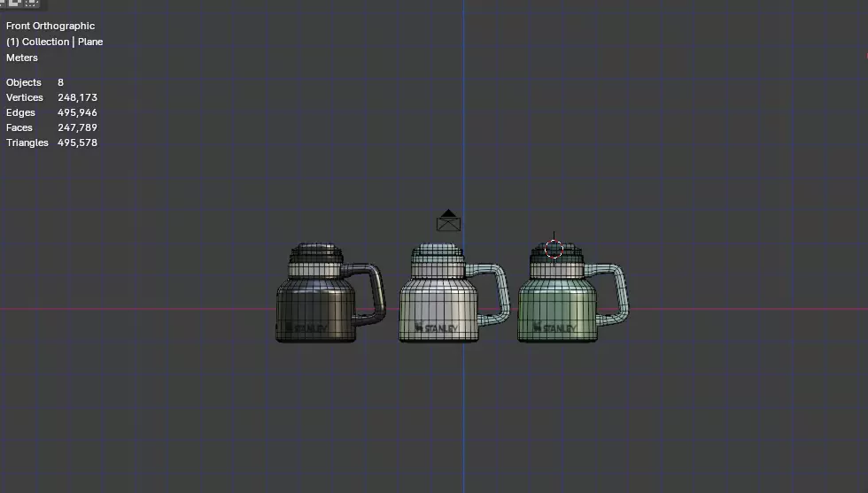Click the triangles value '495,578'
868x493 pixels.
(x=78, y=143)
